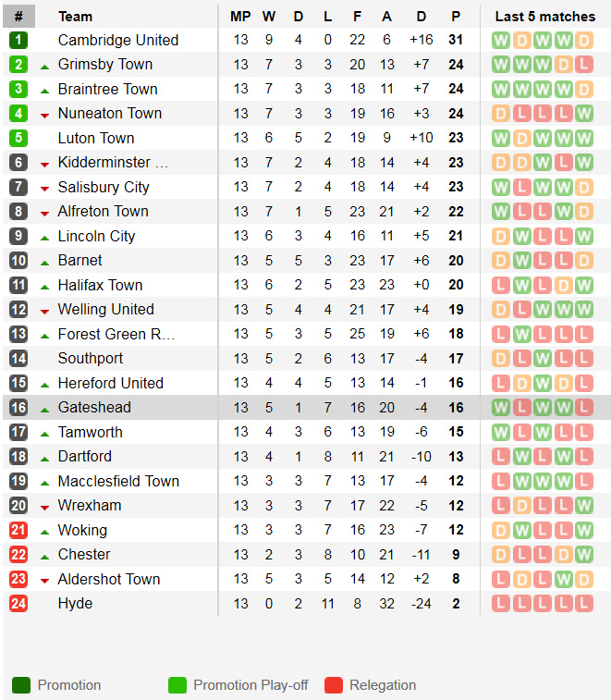
Task: Click Cambridge United's most recent result badge
Action: tap(583, 40)
